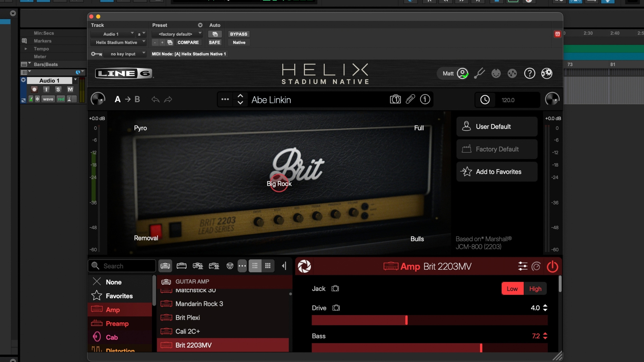Screen dimensions: 644x362
Task: Open insert position 'a' dropdown
Action: [x=141, y=34]
